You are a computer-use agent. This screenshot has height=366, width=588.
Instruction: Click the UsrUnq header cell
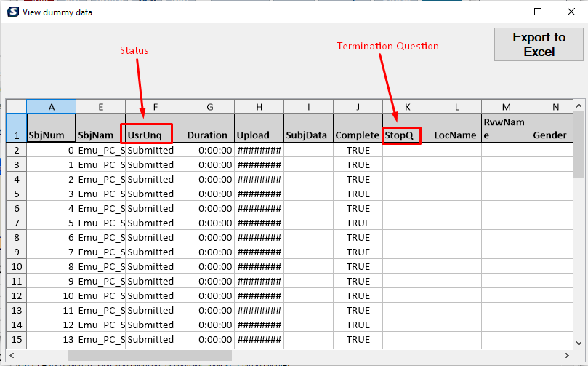click(156, 128)
